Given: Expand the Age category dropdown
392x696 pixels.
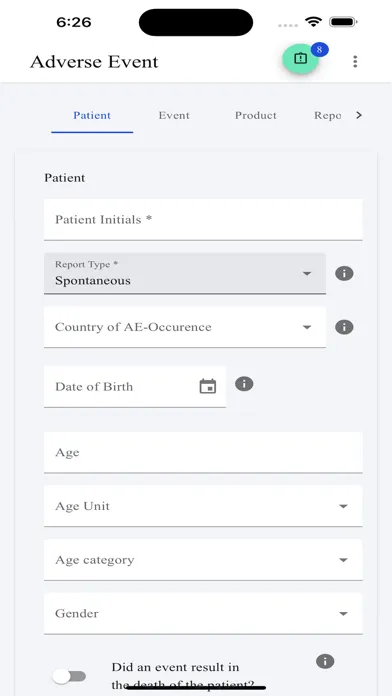Looking at the screenshot, I should 203,560.
